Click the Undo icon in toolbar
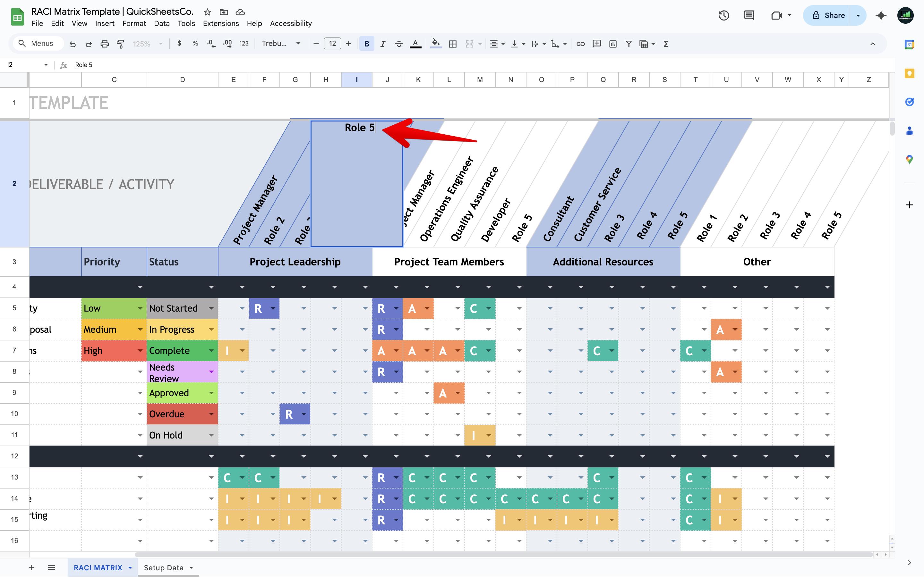924x577 pixels. [73, 44]
